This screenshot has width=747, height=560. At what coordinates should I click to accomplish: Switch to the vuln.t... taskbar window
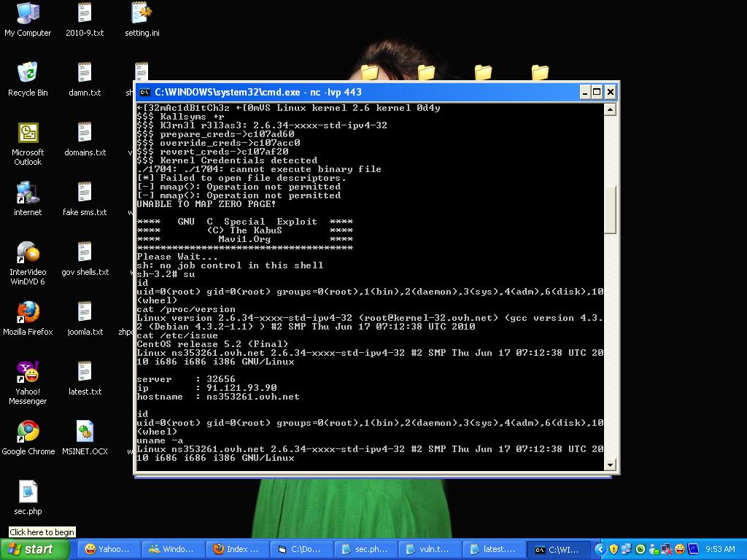[x=429, y=550]
